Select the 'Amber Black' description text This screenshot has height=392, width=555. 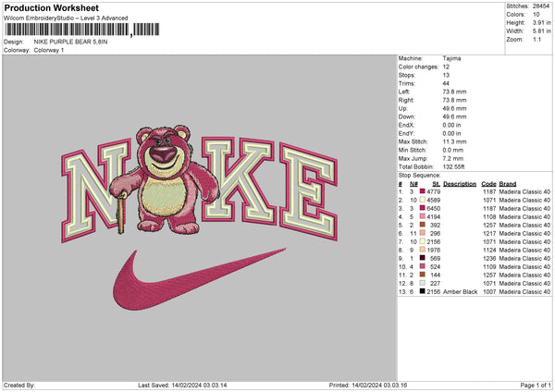point(460,292)
